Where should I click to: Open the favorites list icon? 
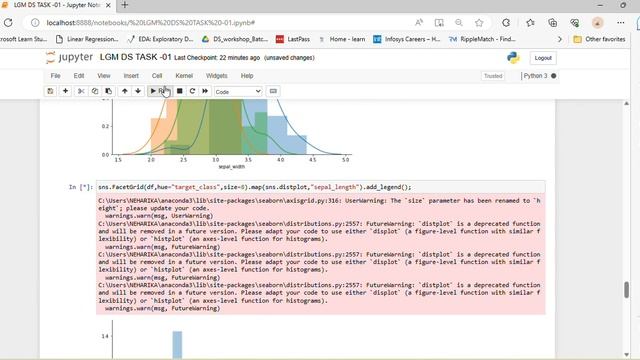tap(530, 23)
